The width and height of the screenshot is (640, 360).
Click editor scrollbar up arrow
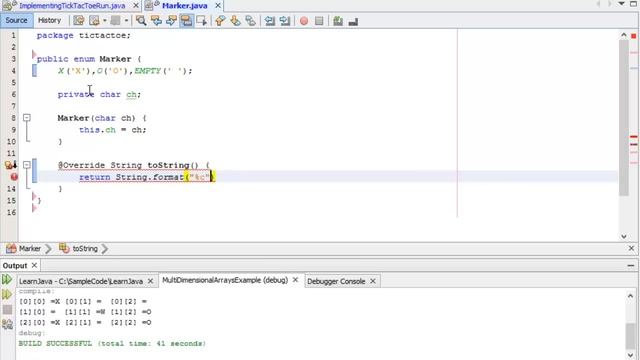coord(624,35)
